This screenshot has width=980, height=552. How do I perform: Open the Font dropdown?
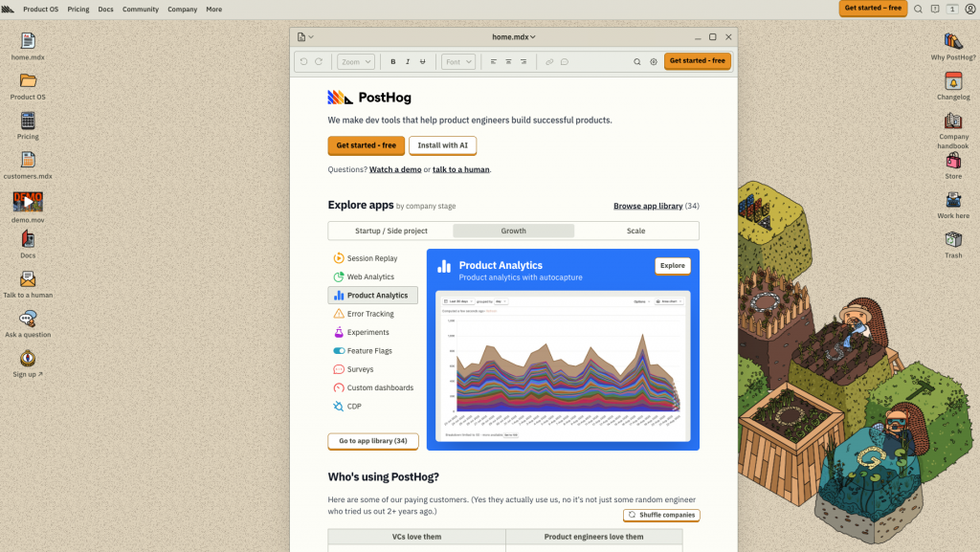coord(458,62)
